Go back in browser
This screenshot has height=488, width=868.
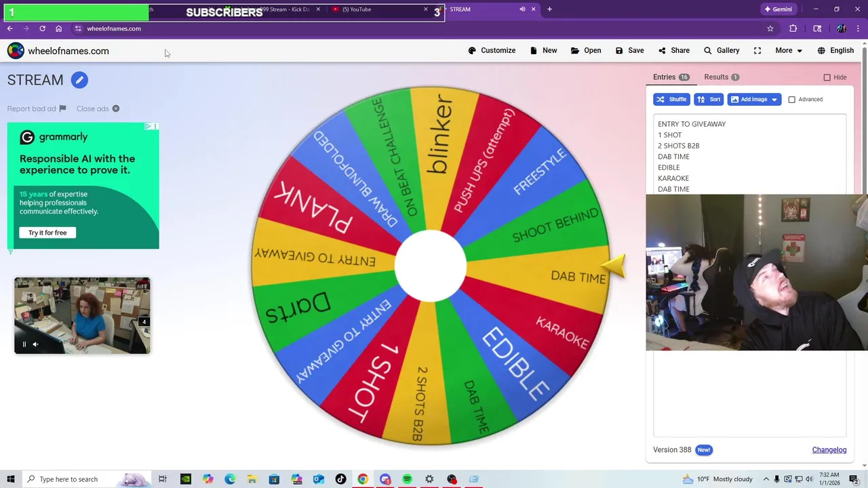coord(9,28)
